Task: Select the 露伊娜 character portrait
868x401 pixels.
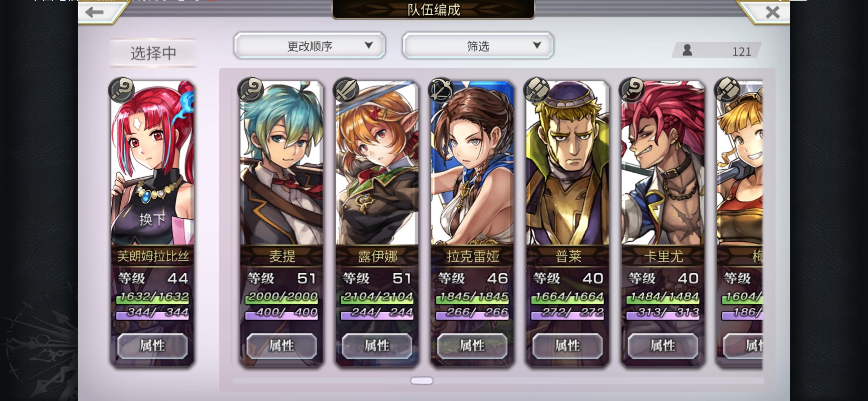Action: point(377,163)
